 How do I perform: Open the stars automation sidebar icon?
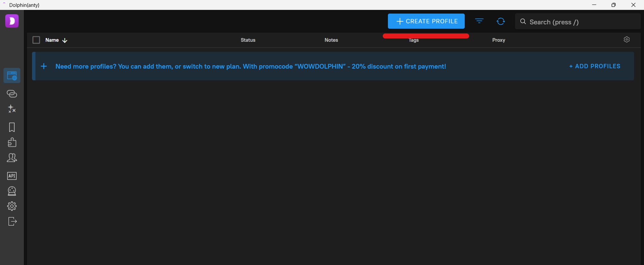(x=12, y=109)
